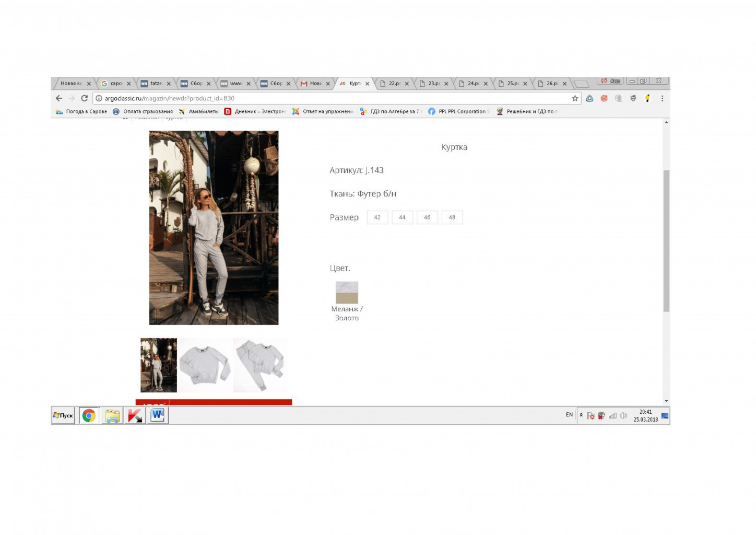Click the vertical scrollbar thumb

pos(666,241)
